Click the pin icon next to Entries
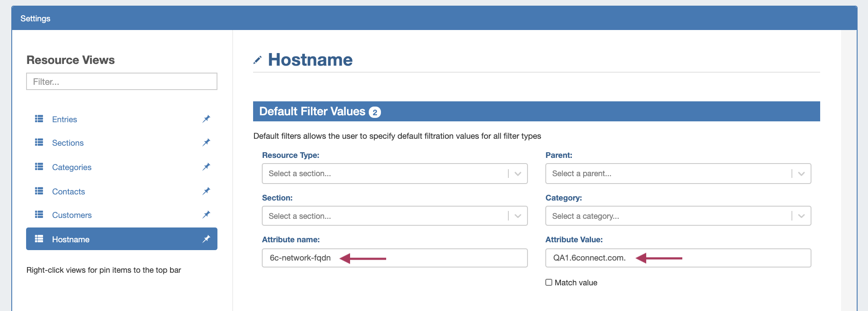This screenshot has width=868, height=311. tap(206, 119)
